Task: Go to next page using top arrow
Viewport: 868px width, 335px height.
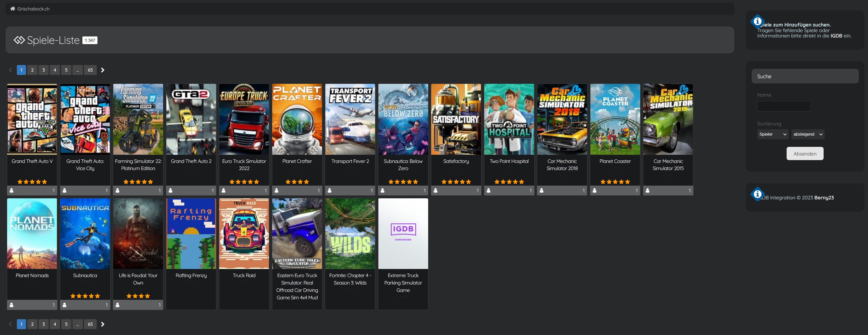Action: [x=103, y=70]
